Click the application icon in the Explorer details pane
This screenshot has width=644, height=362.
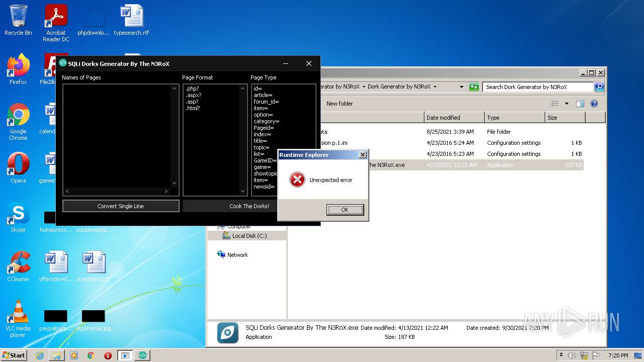pos(228,332)
